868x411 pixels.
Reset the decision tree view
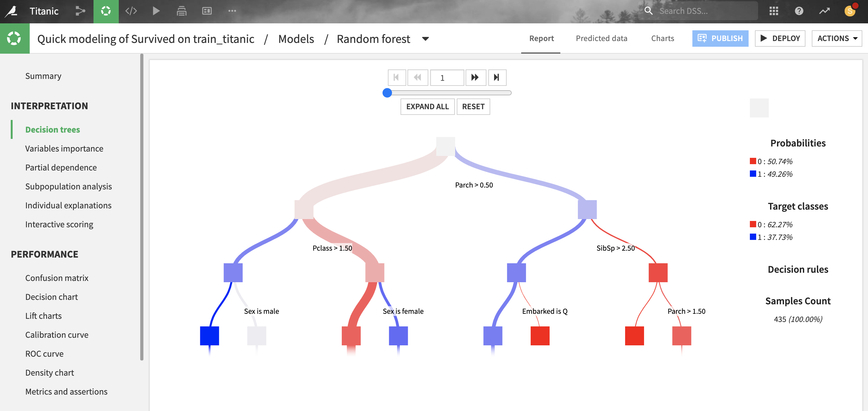473,106
